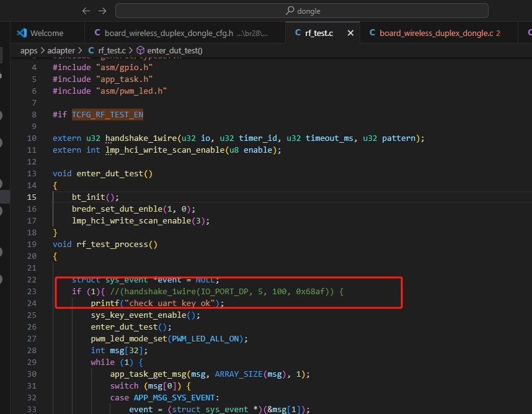Click line number 15 in the gutter
The width and height of the screenshot is (532, 414).
[32, 197]
